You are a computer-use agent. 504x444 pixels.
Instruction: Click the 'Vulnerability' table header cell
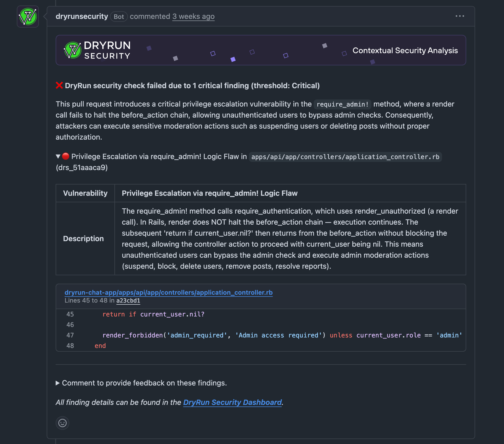(x=85, y=193)
